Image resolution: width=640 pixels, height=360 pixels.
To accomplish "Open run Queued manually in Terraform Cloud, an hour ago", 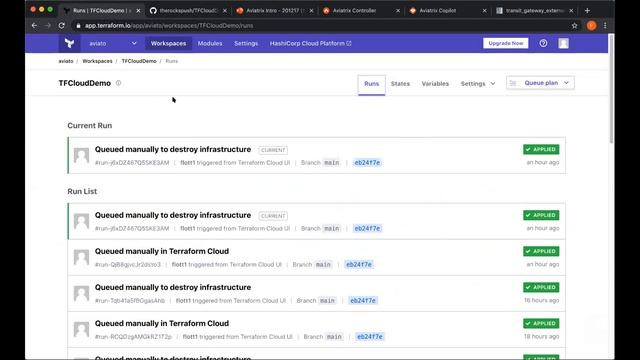I will 162,251.
